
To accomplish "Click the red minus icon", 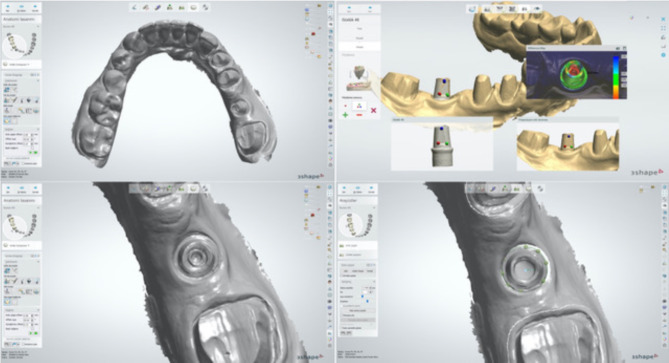I will click(359, 115).
